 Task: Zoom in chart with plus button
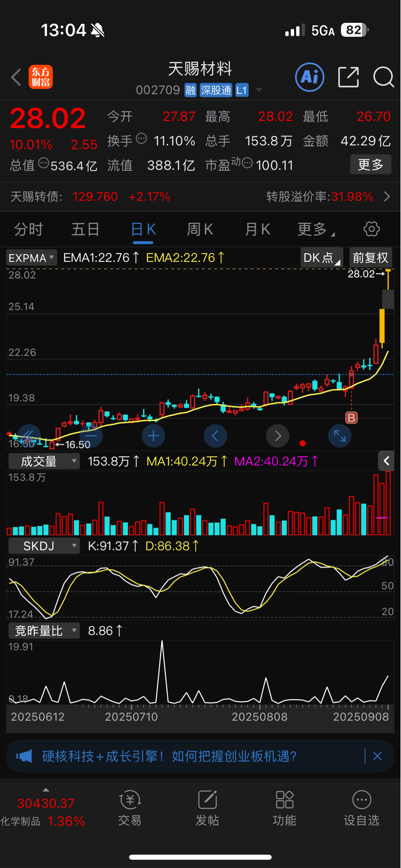pyautogui.click(x=153, y=435)
